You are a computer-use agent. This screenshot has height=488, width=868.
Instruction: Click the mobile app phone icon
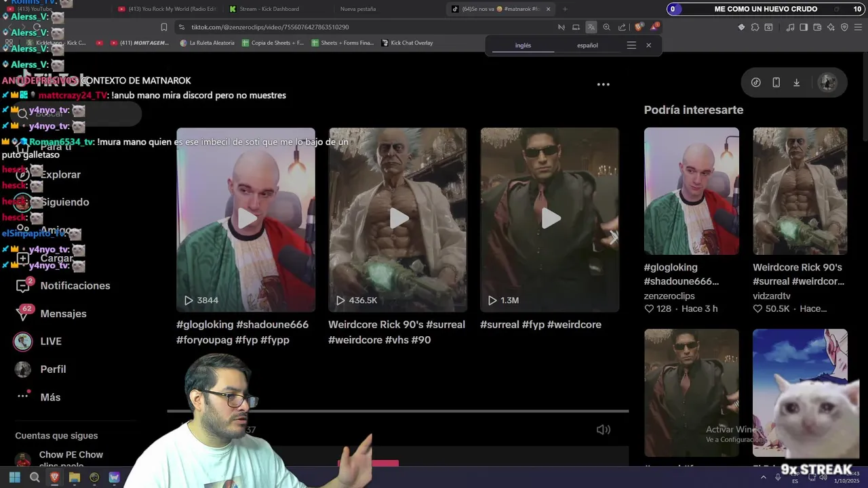click(x=776, y=82)
